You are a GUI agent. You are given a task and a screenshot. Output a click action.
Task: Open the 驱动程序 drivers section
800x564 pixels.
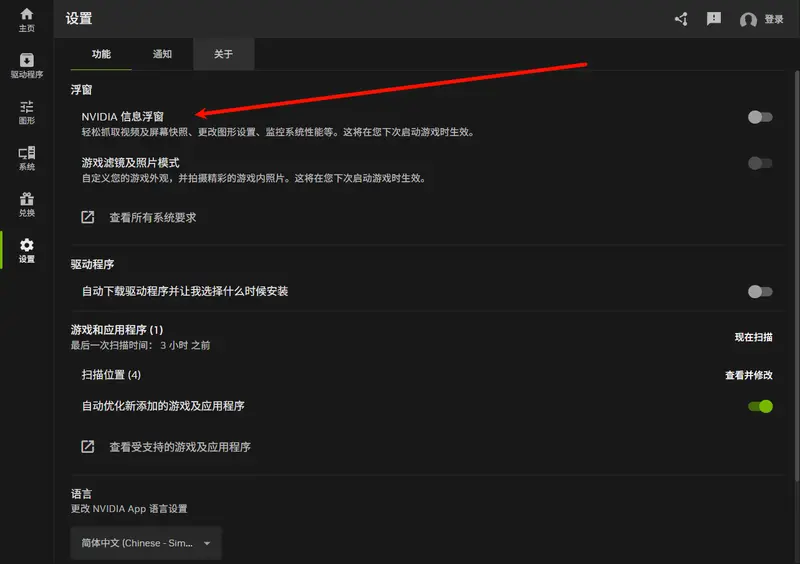coord(27,66)
